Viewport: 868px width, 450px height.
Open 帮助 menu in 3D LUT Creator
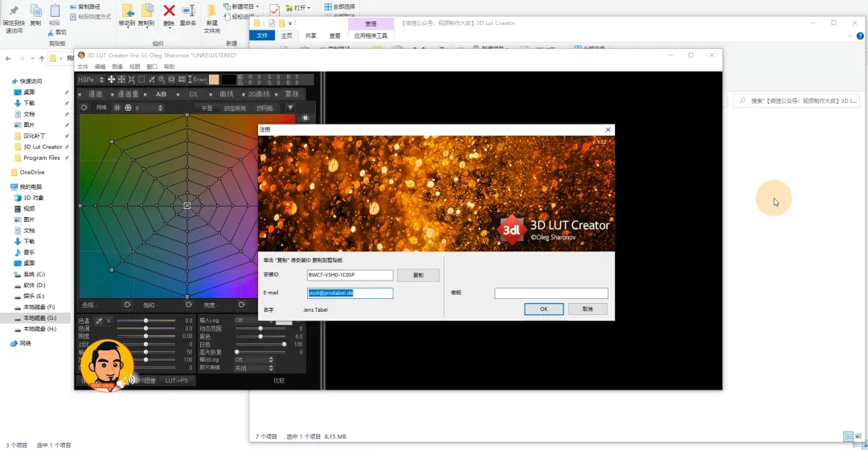169,67
